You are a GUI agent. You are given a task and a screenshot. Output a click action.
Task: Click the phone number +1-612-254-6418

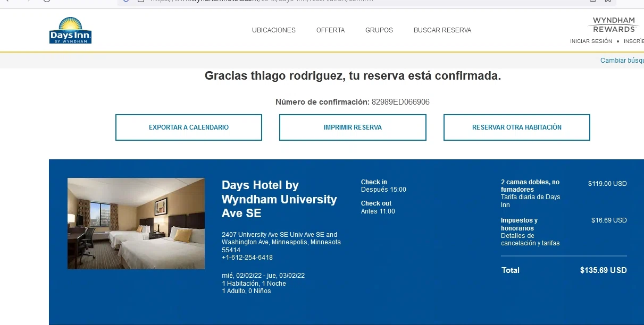pos(247,258)
